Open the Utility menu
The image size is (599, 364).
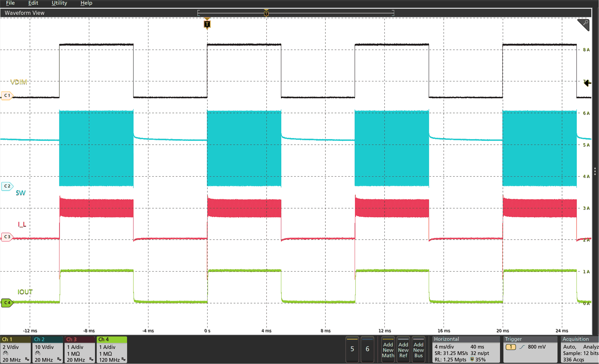(x=59, y=3)
